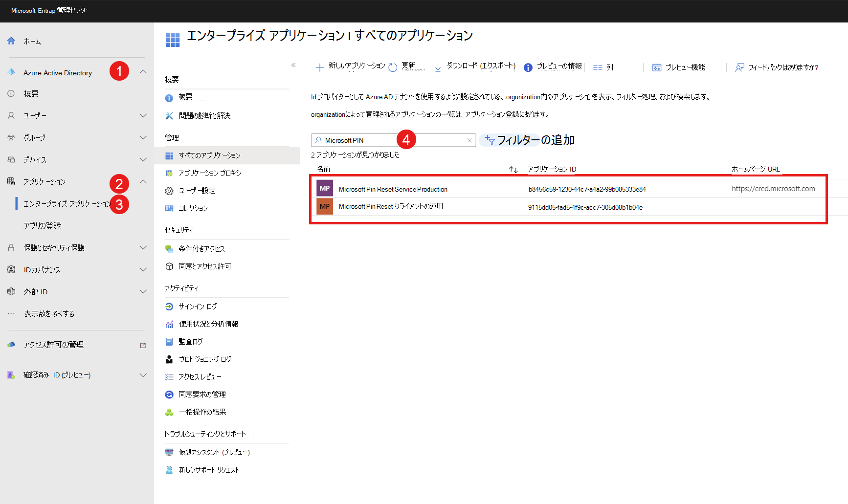Open the 概要 info icon in left sidebar
Screen dimensions: 848x504
tap(11, 93)
